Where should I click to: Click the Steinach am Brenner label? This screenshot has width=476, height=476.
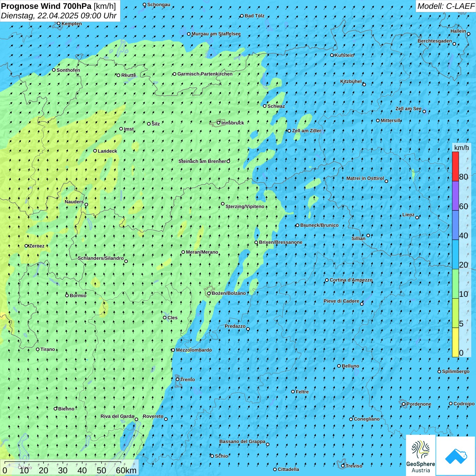(x=202, y=161)
